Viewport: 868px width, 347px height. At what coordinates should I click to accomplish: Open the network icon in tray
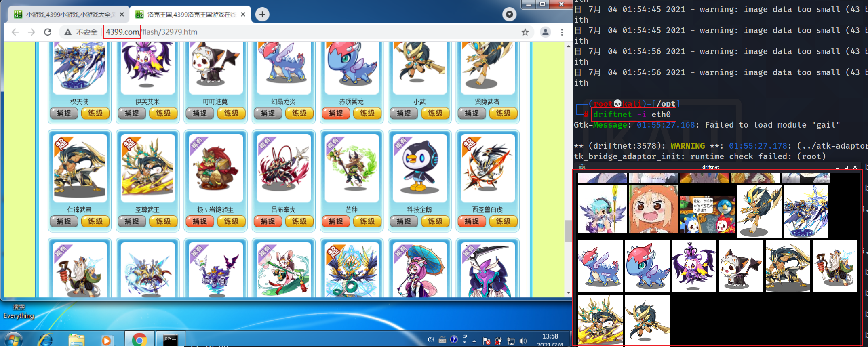tap(511, 341)
